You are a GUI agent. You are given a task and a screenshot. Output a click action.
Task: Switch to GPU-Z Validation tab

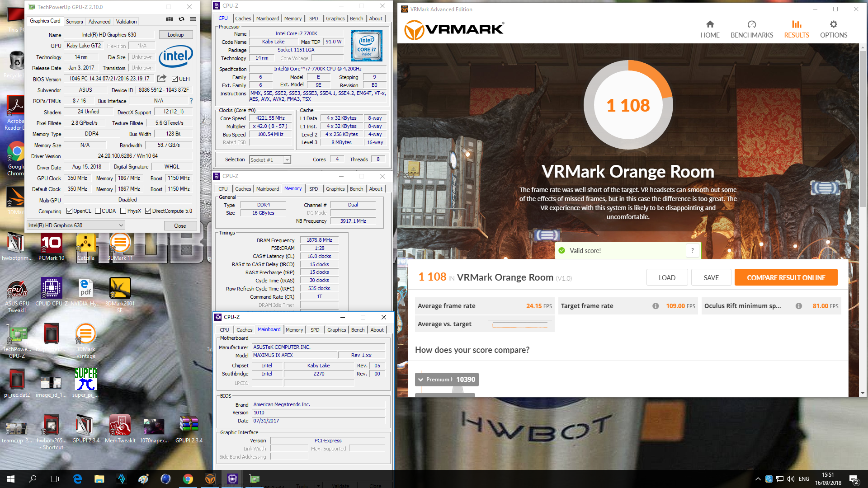[126, 21]
